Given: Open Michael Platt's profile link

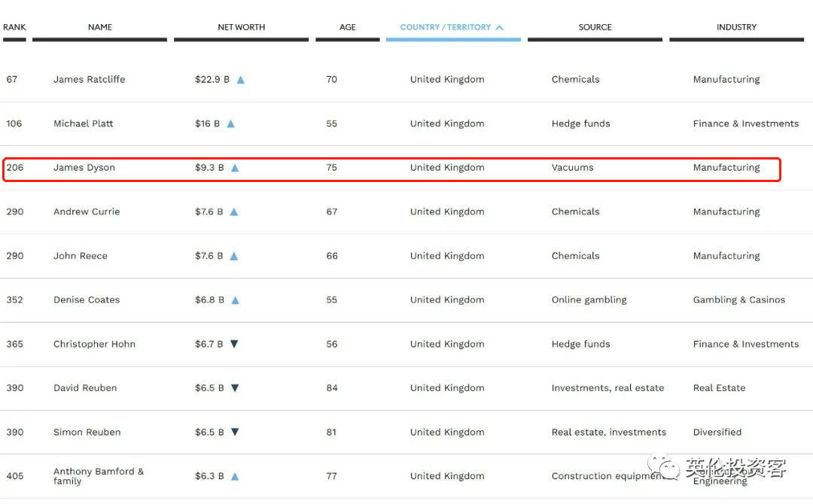Looking at the screenshot, I should [83, 124].
